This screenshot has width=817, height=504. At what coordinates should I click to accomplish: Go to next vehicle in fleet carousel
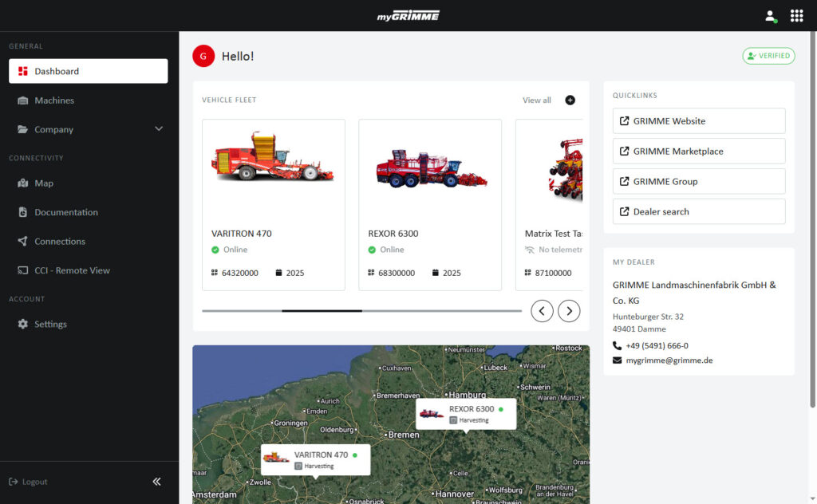pos(569,311)
